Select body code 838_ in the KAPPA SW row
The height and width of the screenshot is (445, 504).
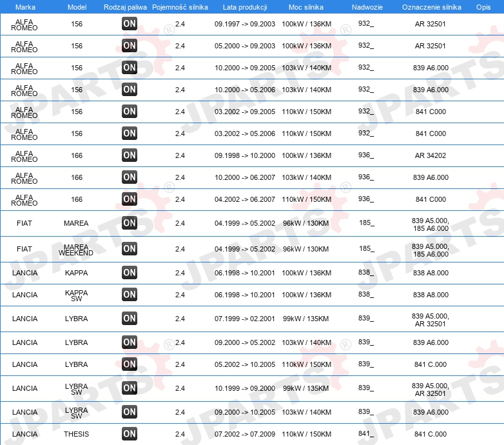(366, 294)
